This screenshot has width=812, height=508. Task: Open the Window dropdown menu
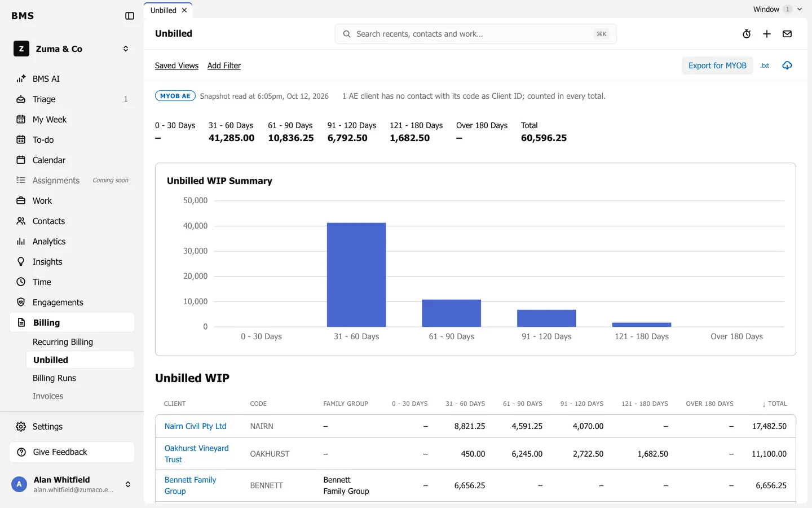point(778,9)
